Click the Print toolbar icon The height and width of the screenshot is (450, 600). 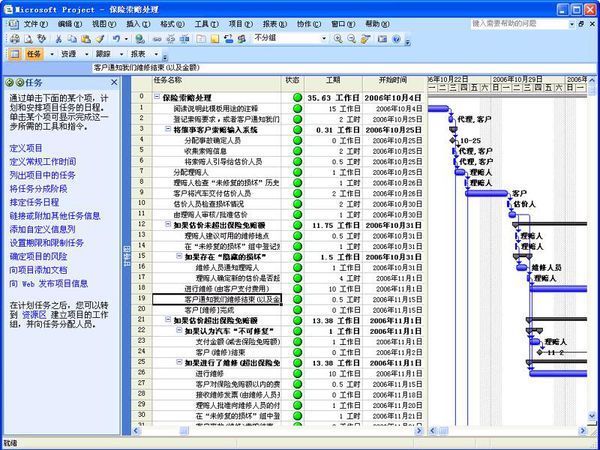tap(15, 39)
